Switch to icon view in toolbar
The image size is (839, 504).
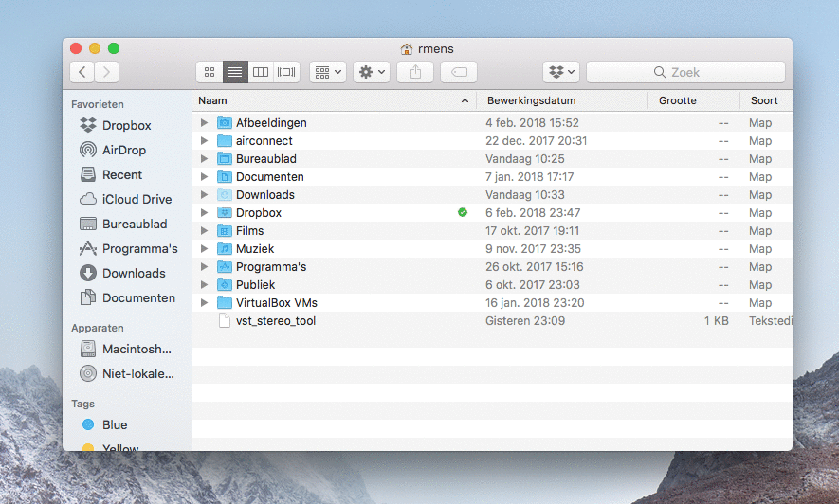210,72
